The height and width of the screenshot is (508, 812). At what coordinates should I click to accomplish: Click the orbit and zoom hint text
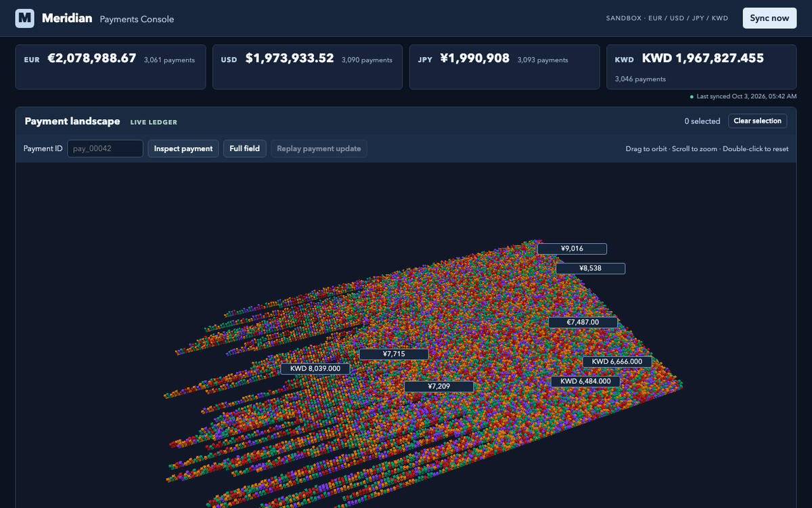707,149
